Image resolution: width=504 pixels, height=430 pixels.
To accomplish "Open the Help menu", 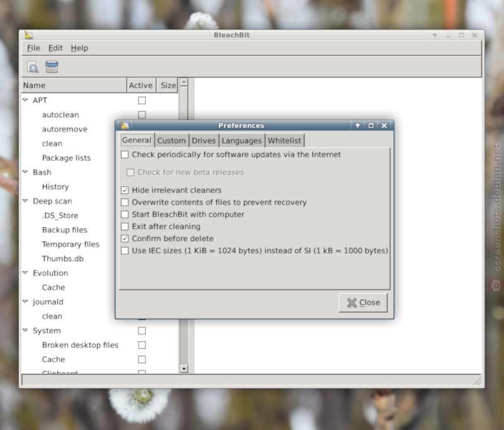I will 79,48.
